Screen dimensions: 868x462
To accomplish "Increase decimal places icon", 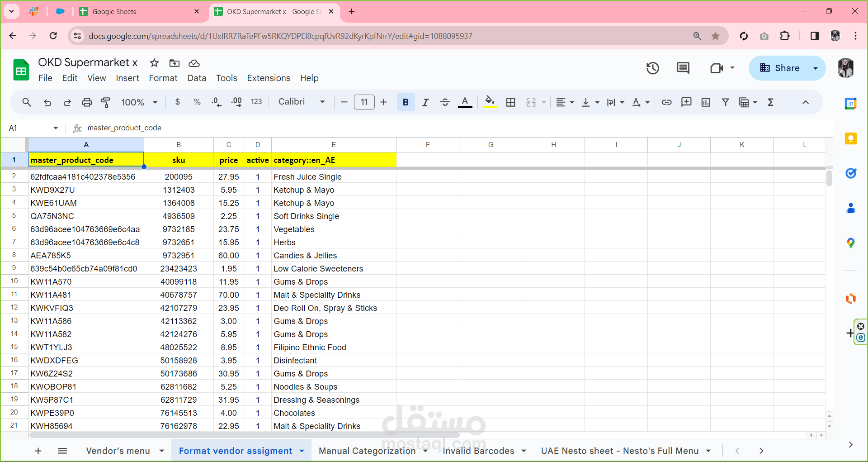I will click(236, 102).
